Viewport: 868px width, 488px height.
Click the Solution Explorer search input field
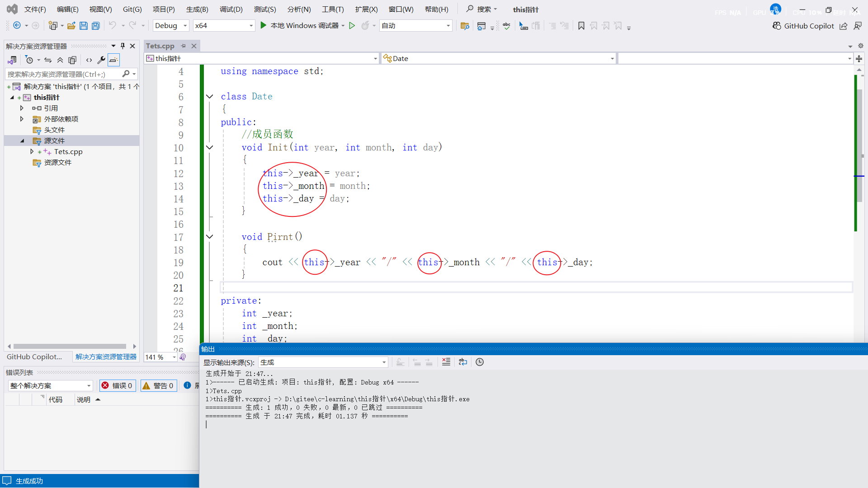(63, 74)
